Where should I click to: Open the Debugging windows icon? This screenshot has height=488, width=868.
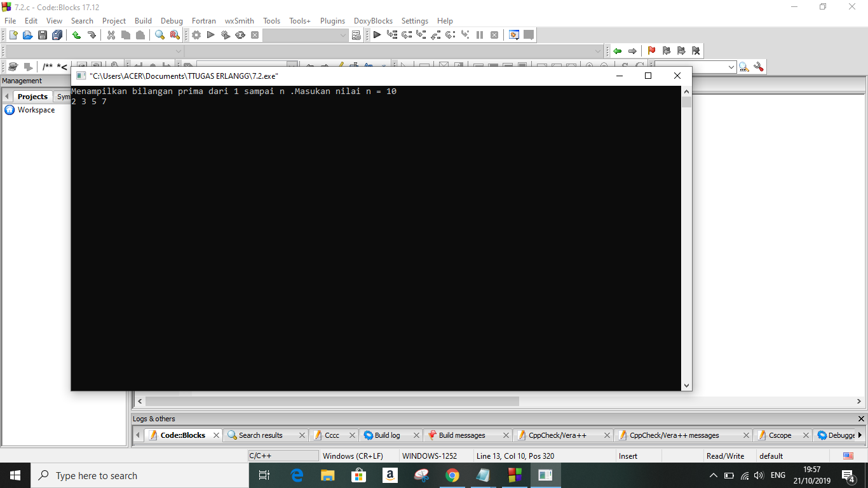pos(514,35)
